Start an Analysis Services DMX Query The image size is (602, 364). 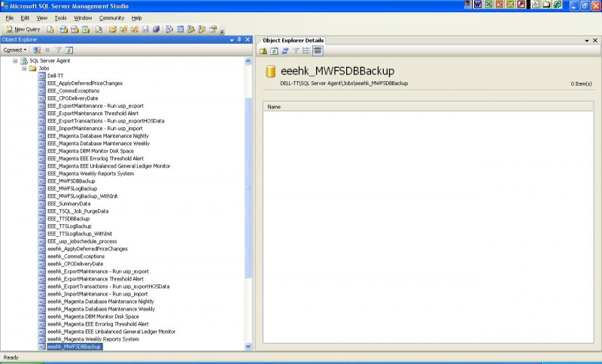[74, 29]
